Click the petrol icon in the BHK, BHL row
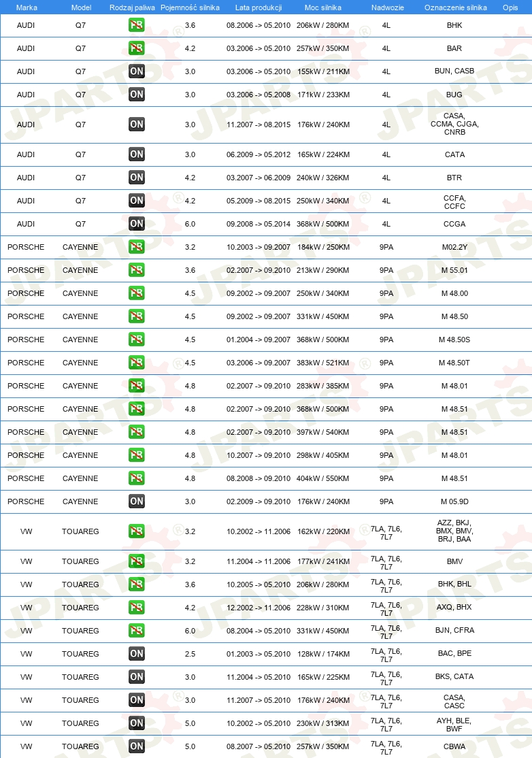The image size is (532, 758). click(137, 584)
